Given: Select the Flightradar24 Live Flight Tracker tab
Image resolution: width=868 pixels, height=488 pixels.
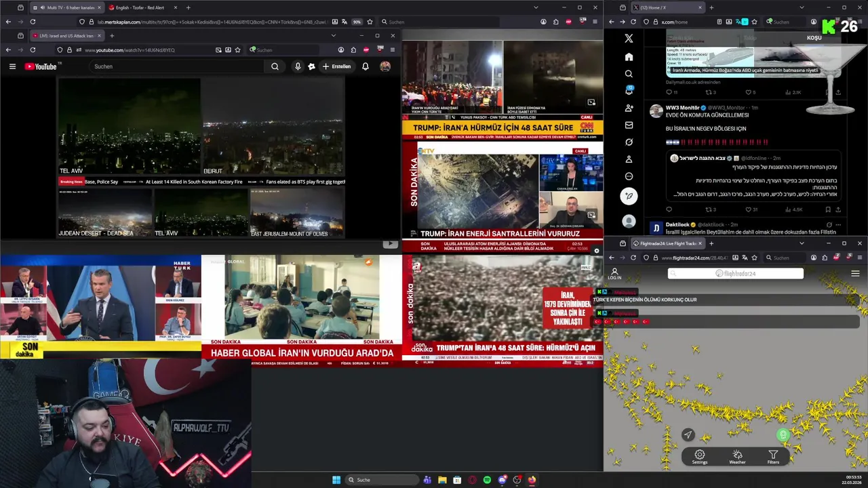Looking at the screenshot, I should [x=668, y=243].
